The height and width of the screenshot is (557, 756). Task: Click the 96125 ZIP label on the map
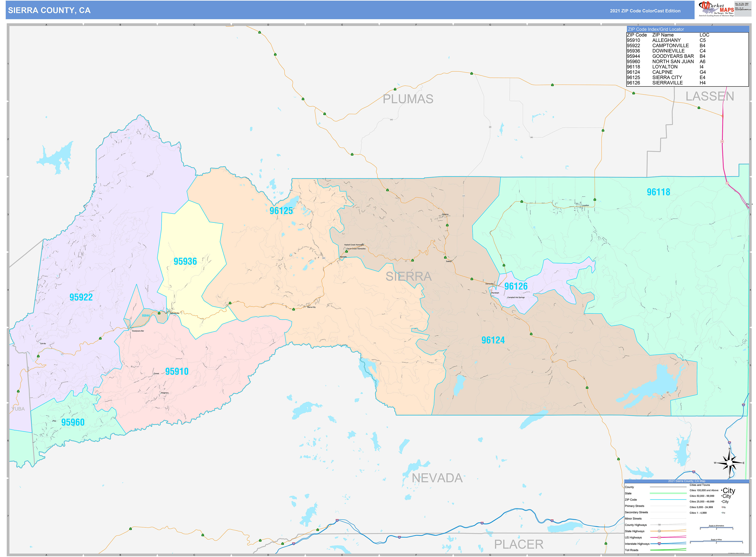click(x=281, y=211)
